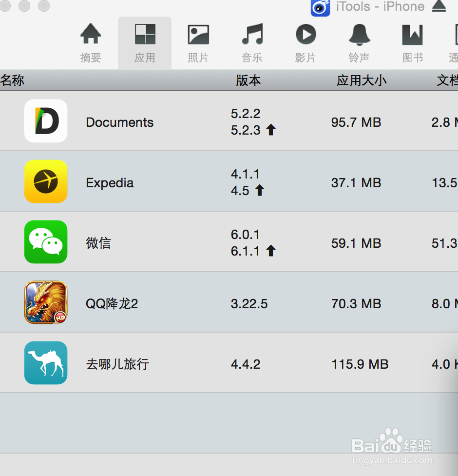Viewport: 458px width, 476px height.
Task: Click the QQ降龙2 game icon
Action: (46, 302)
